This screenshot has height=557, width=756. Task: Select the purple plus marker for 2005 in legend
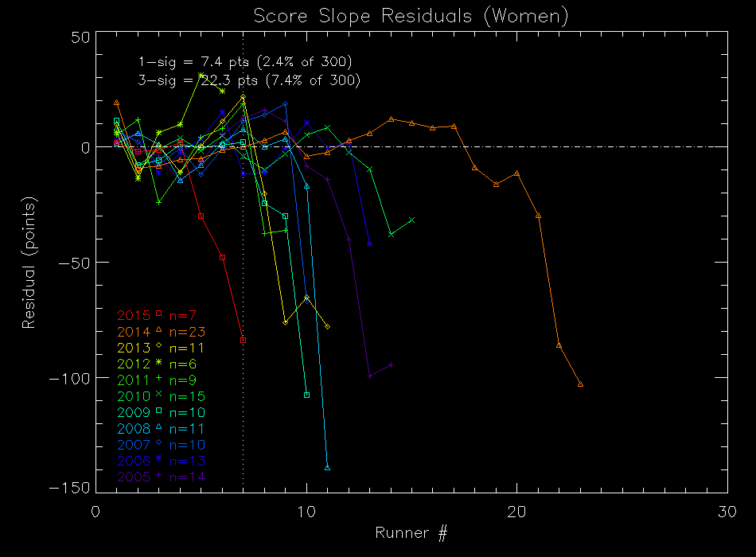(158, 477)
